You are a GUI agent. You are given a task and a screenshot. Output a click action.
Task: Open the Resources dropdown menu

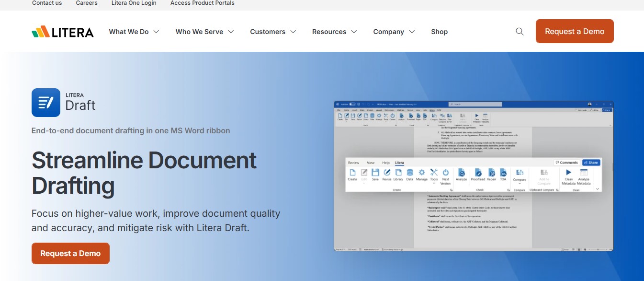click(334, 32)
